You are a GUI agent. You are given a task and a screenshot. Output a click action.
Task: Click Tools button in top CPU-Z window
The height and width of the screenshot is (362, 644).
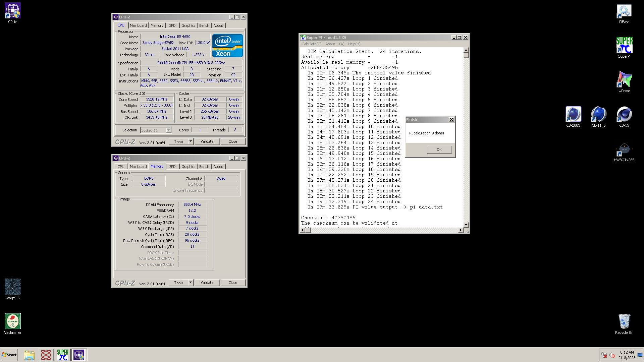(x=178, y=141)
